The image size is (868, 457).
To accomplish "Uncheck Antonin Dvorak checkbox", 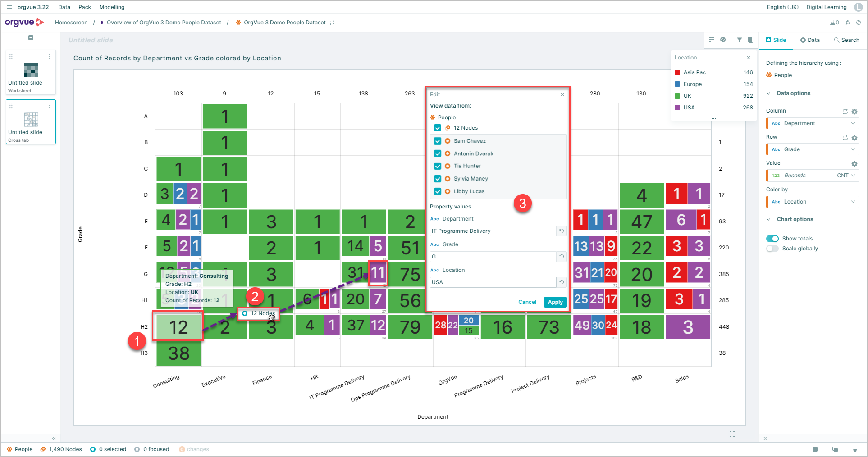I will [438, 154].
